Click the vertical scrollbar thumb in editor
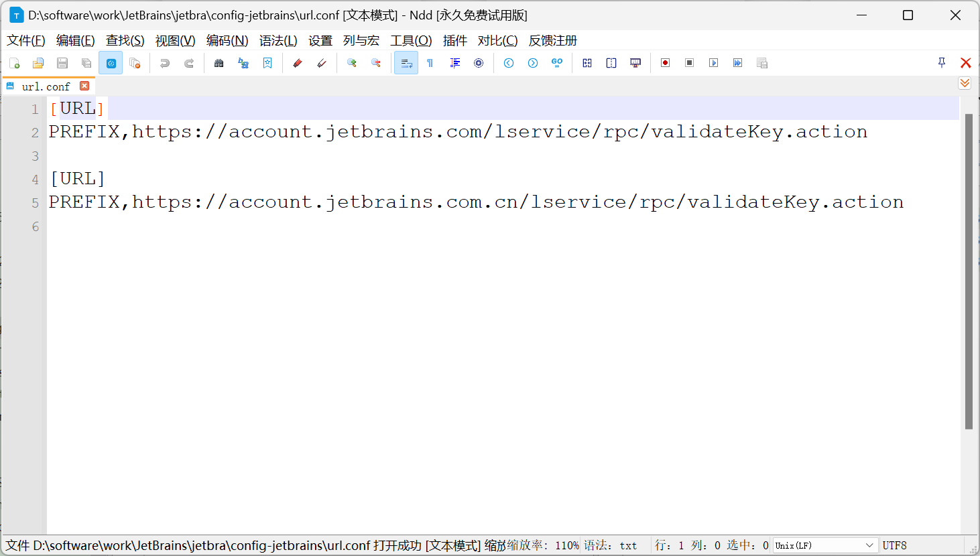 969,271
